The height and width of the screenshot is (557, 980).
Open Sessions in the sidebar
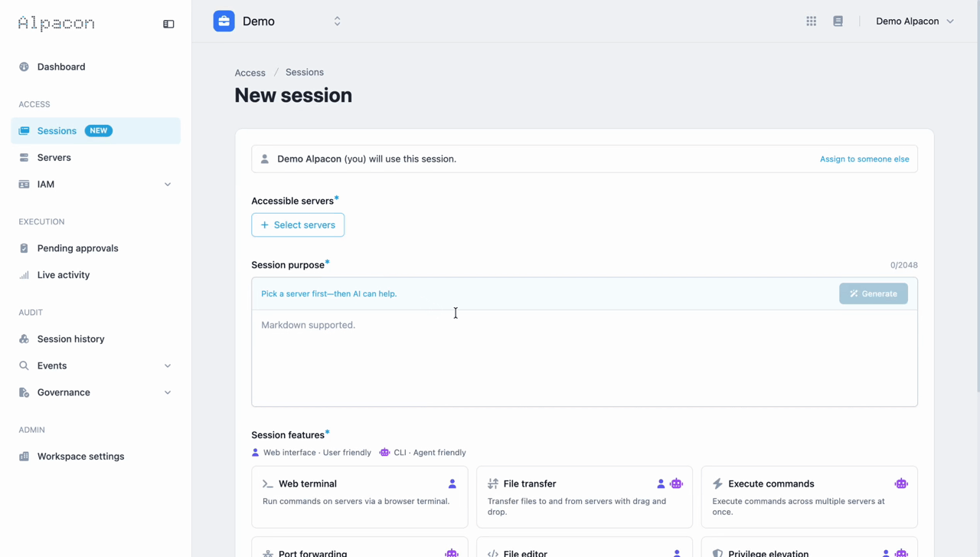tap(96, 131)
